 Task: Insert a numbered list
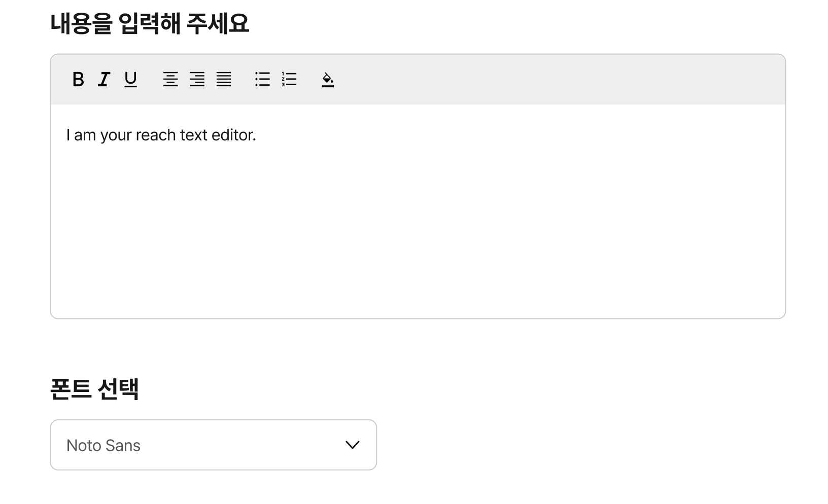click(289, 79)
